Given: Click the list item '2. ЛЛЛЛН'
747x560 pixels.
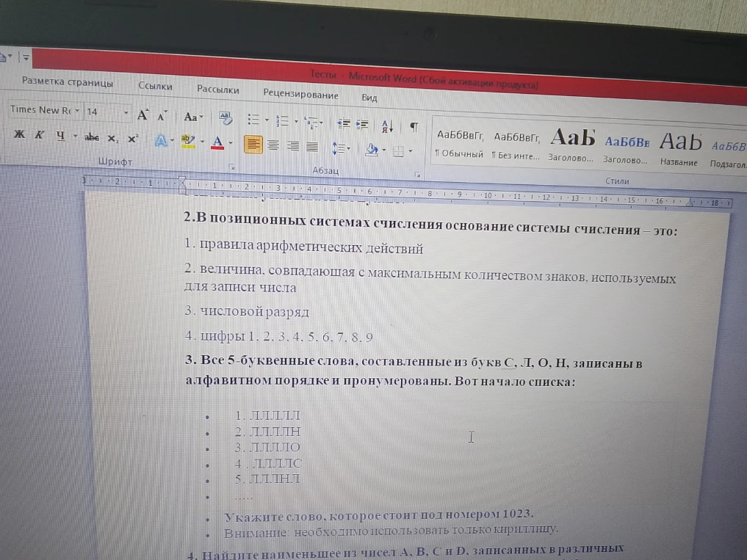Looking at the screenshot, I should coord(267,432).
